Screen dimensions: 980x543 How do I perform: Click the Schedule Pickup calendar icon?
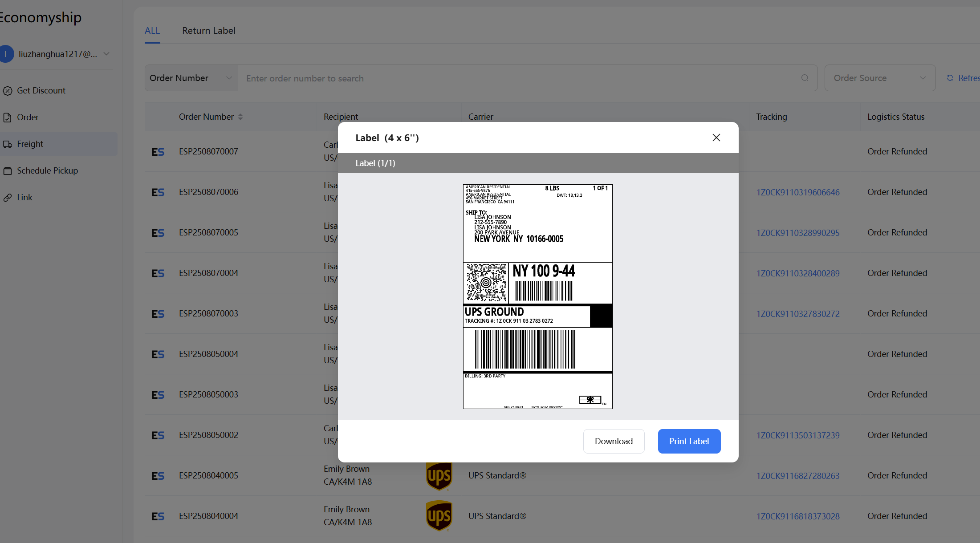click(8, 171)
